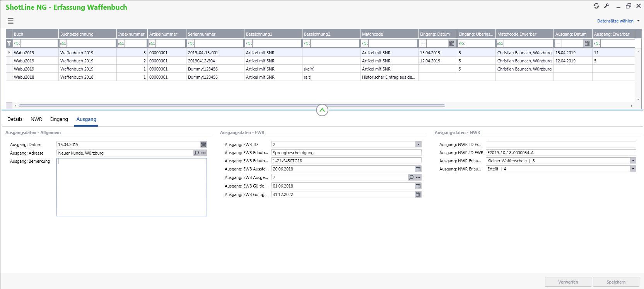
Task: Click the (kein) cell
Action: [331, 69]
